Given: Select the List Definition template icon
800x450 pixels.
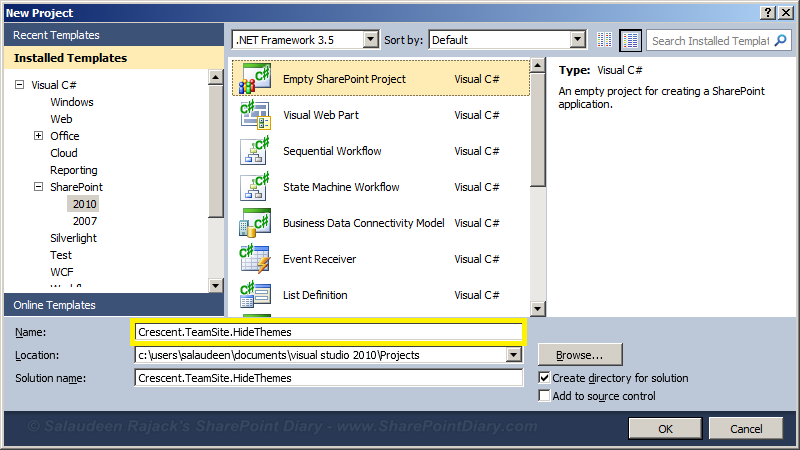Looking at the screenshot, I should tap(255, 295).
